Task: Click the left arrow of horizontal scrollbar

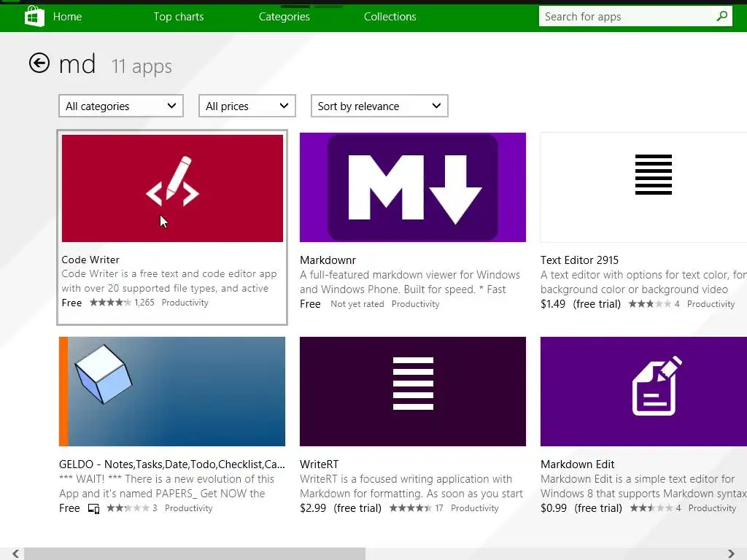Action: (16, 553)
